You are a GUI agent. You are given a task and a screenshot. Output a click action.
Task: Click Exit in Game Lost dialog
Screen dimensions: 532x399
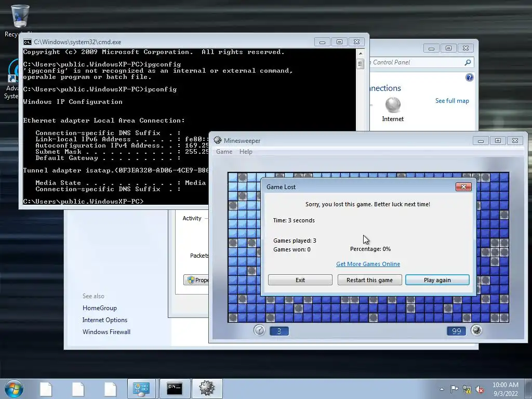coord(300,280)
